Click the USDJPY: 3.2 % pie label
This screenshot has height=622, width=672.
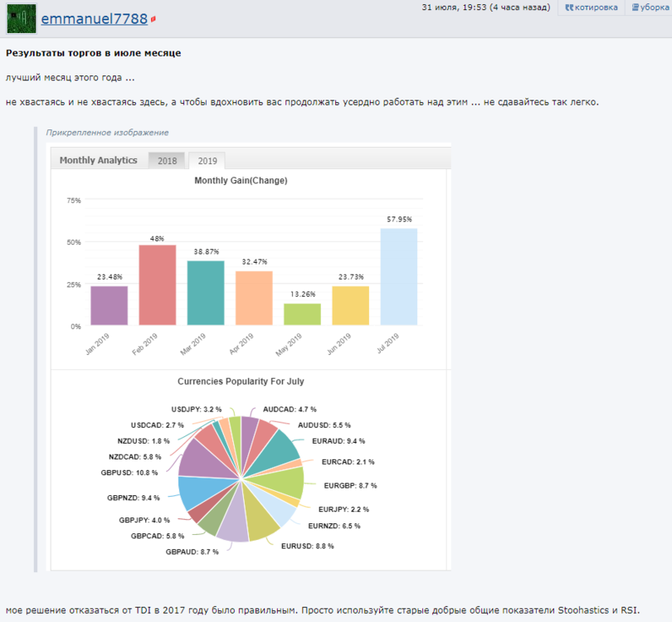click(x=197, y=410)
